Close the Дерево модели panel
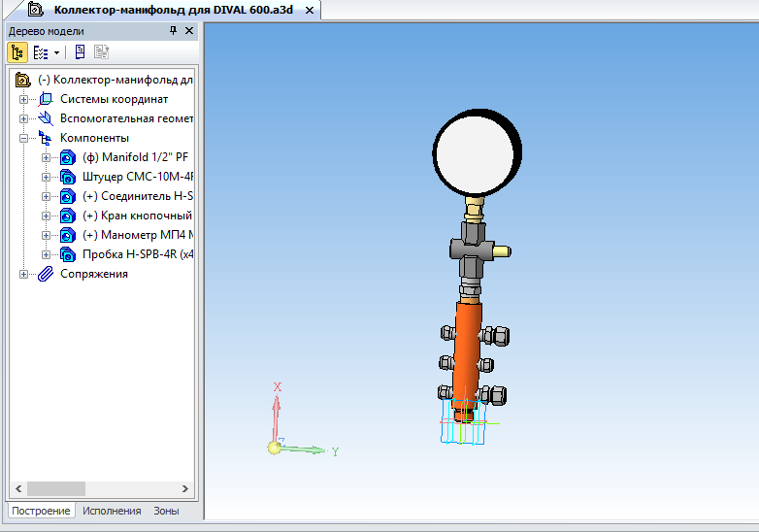The width and height of the screenshot is (759, 532). coord(189,30)
